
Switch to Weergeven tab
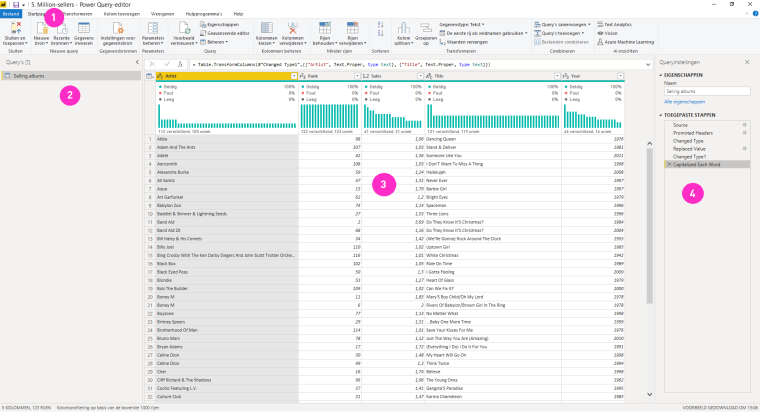point(162,14)
